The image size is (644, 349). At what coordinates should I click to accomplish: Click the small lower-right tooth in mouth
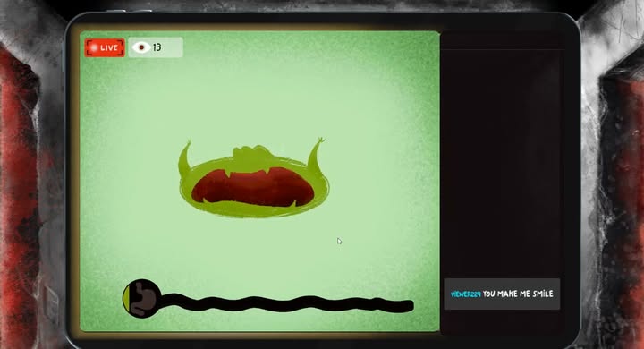click(x=294, y=203)
